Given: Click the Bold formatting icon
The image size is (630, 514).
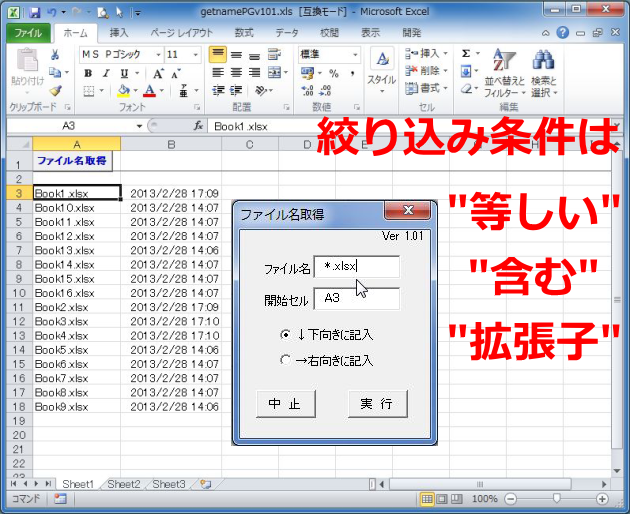Looking at the screenshot, I should tap(89, 73).
